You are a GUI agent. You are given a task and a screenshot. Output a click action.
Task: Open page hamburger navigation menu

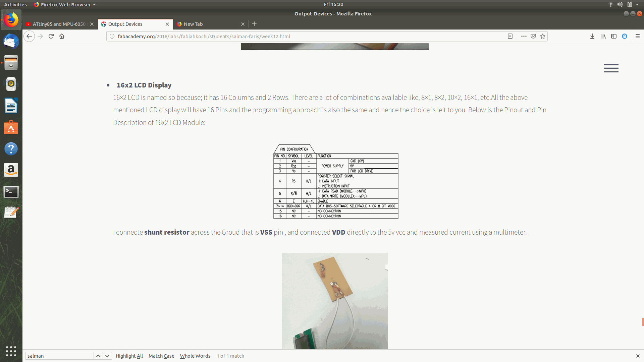[611, 68]
